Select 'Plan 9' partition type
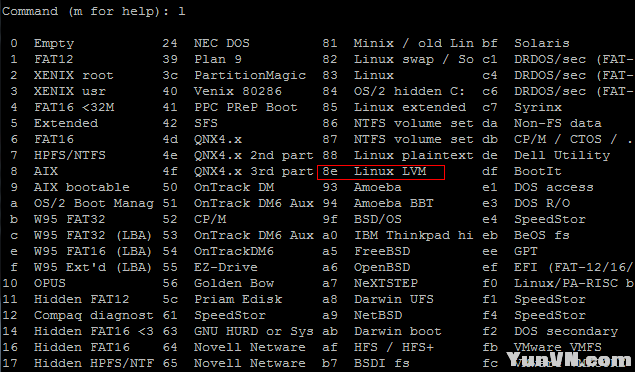Screen dimensions: 635x372 (217, 59)
